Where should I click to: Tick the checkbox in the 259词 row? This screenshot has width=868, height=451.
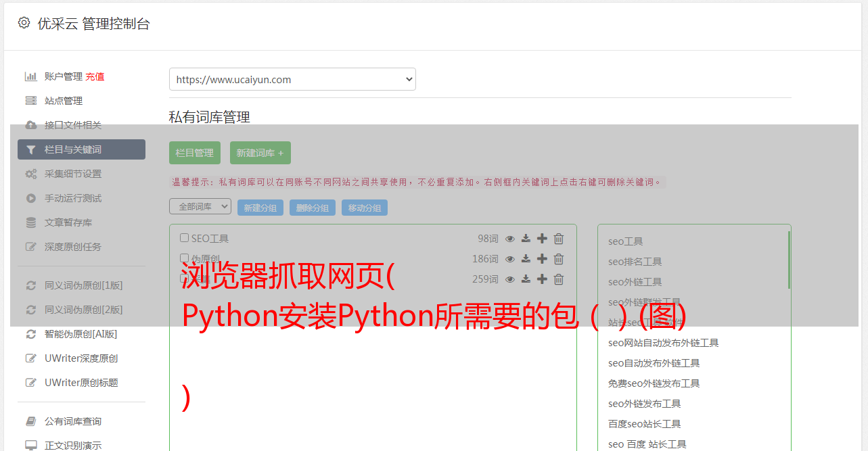click(x=184, y=279)
